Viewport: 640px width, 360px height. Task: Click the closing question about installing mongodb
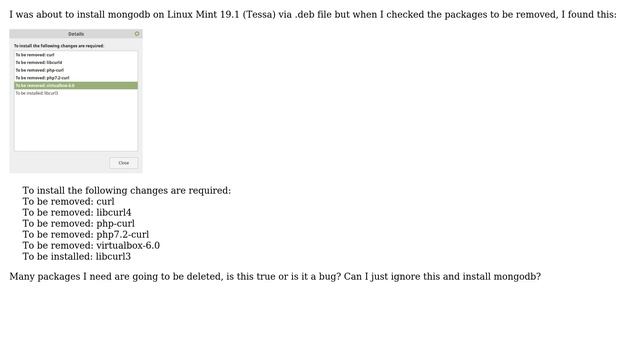tap(275, 277)
